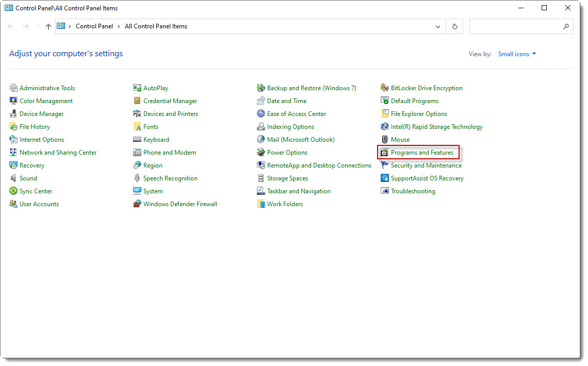
Task: Click the Fonts icon
Action: tap(137, 127)
